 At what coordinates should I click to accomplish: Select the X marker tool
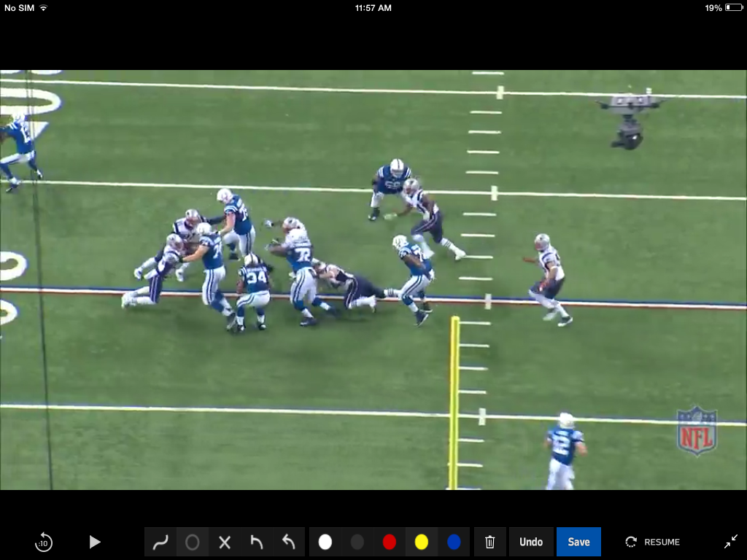click(x=225, y=542)
